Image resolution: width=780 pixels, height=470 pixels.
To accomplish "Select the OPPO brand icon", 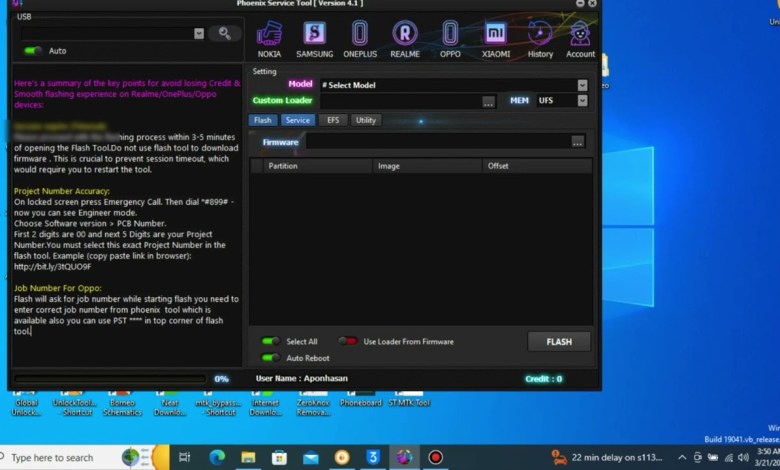I will tap(450, 39).
